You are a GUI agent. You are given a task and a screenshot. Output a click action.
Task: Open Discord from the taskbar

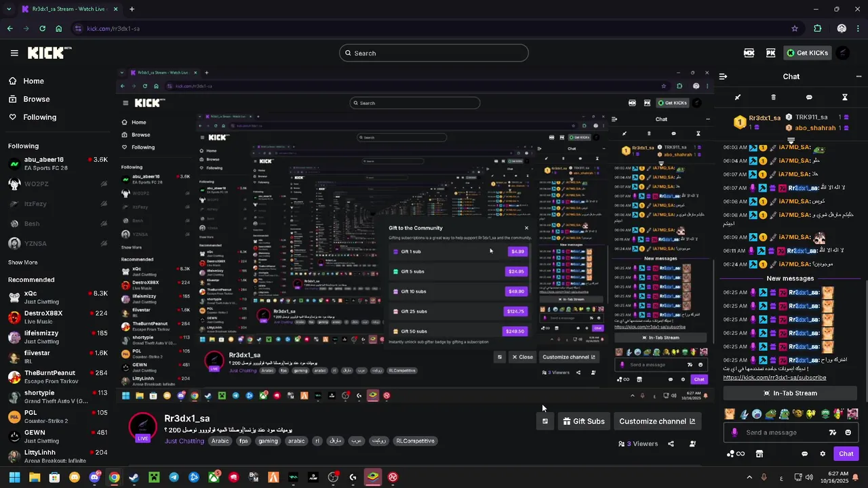pos(94,477)
